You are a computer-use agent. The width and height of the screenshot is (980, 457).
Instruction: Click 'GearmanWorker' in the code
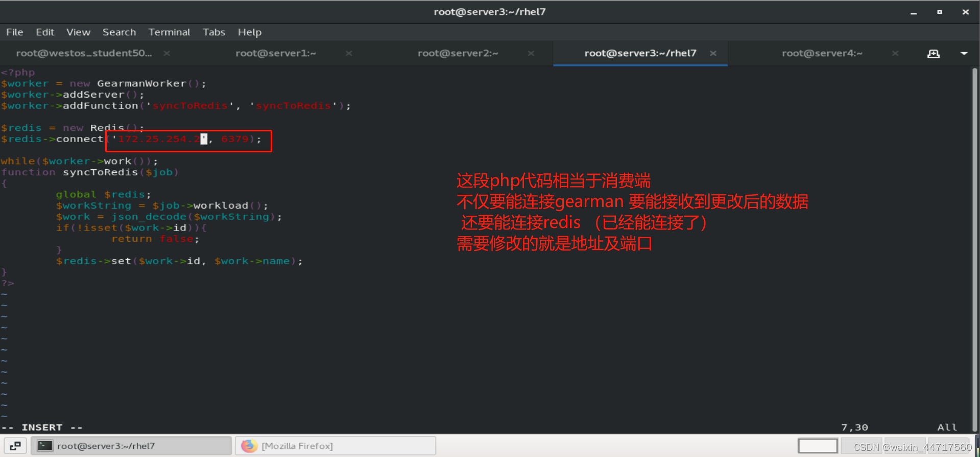click(x=141, y=83)
